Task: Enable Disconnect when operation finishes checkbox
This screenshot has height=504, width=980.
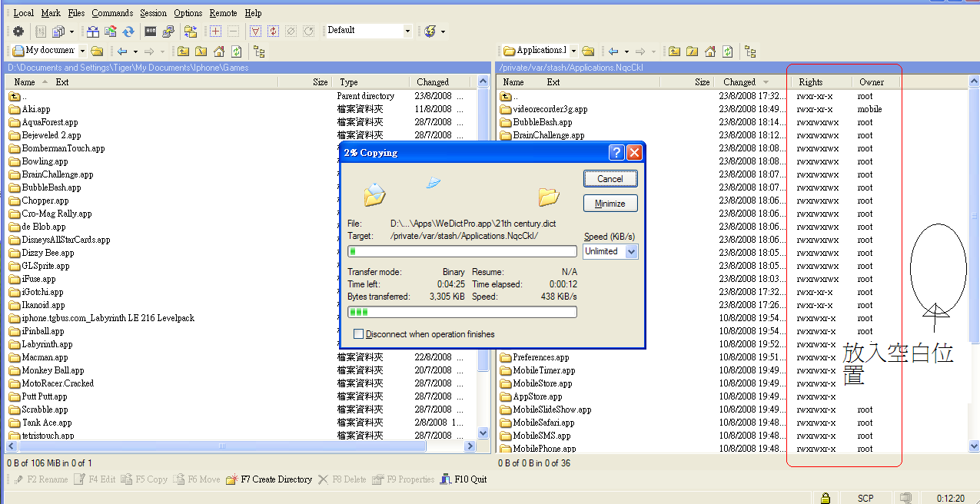Action: point(358,334)
